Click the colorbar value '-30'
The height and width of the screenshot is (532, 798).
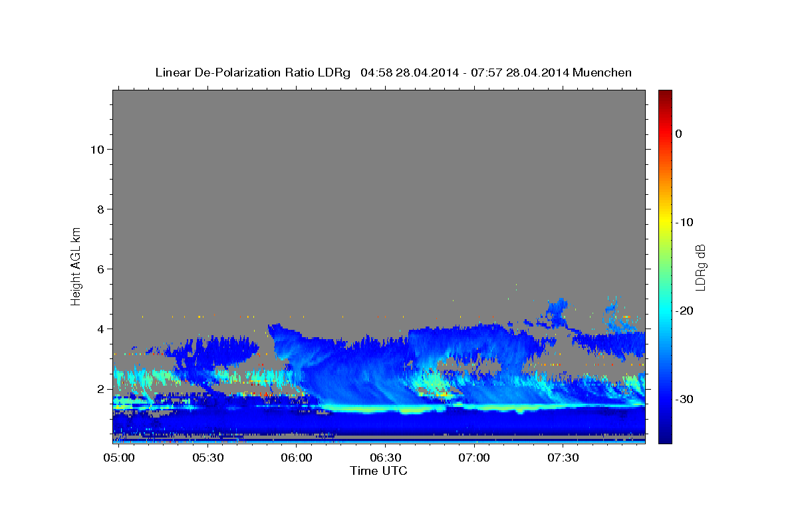(685, 399)
